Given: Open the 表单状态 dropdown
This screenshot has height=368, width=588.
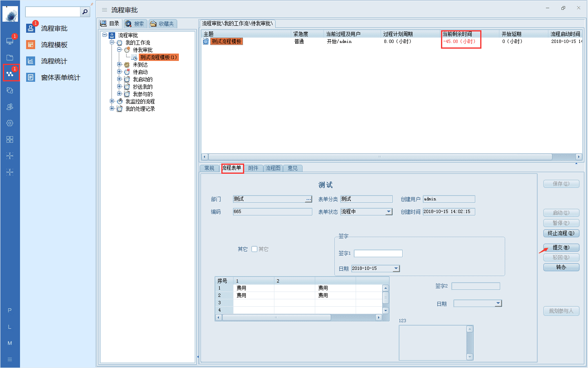Looking at the screenshot, I should pos(389,212).
